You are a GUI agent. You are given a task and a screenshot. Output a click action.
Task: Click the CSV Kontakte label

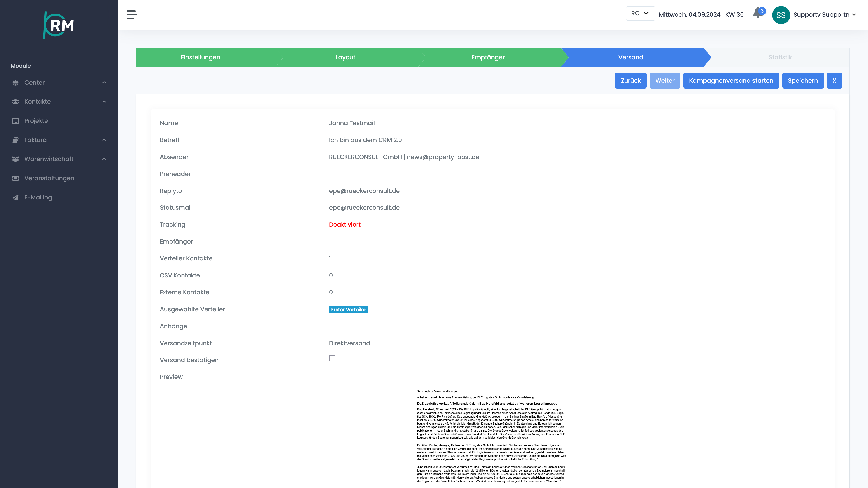[180, 275]
